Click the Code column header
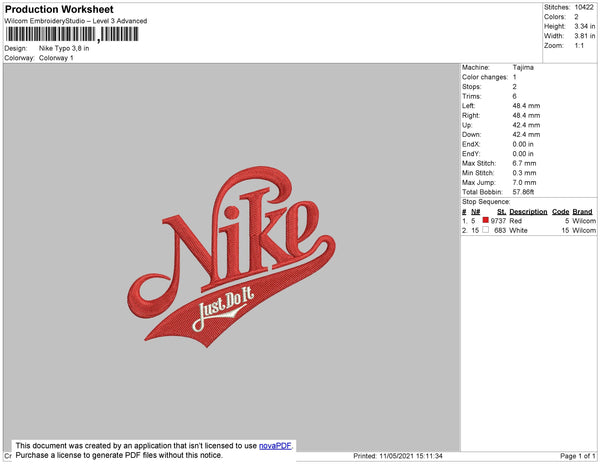The image size is (600, 464). tap(560, 212)
